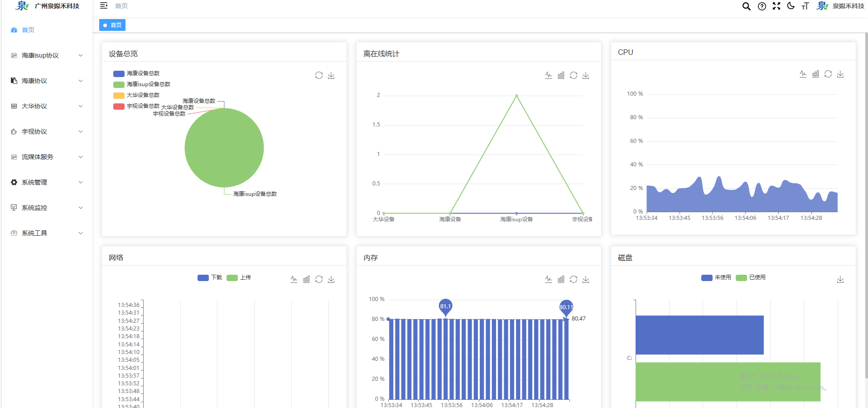The image size is (868, 408).
Task: Open font size settings icon in header
Action: pyautogui.click(x=805, y=6)
